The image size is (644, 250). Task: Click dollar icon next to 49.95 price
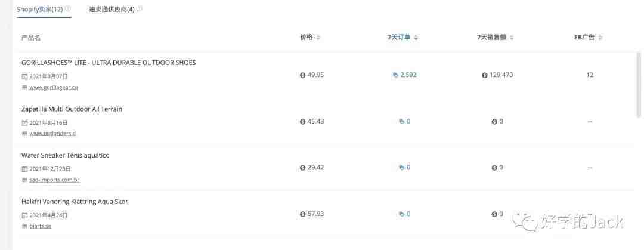(303, 75)
